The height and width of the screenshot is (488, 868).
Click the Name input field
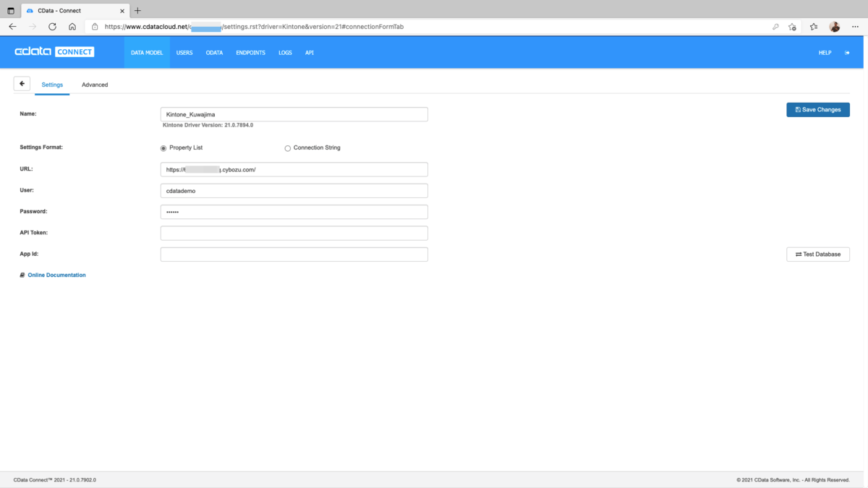(x=294, y=114)
